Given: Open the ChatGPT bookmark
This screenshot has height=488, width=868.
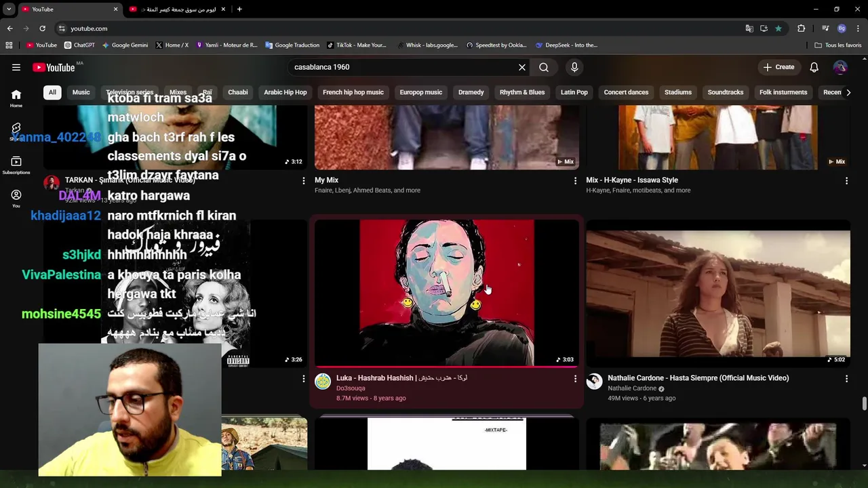Looking at the screenshot, I should click(79, 45).
